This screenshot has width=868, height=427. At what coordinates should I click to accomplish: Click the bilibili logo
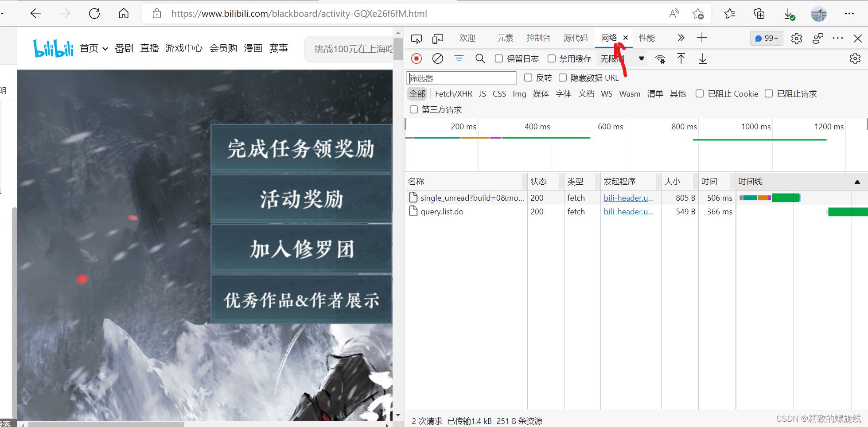point(53,48)
